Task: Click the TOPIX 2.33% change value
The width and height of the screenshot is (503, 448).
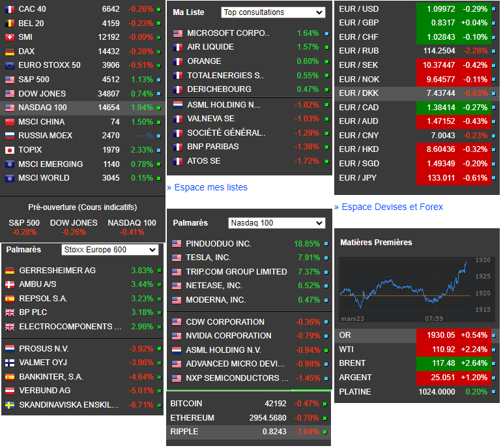Action: [x=142, y=150]
